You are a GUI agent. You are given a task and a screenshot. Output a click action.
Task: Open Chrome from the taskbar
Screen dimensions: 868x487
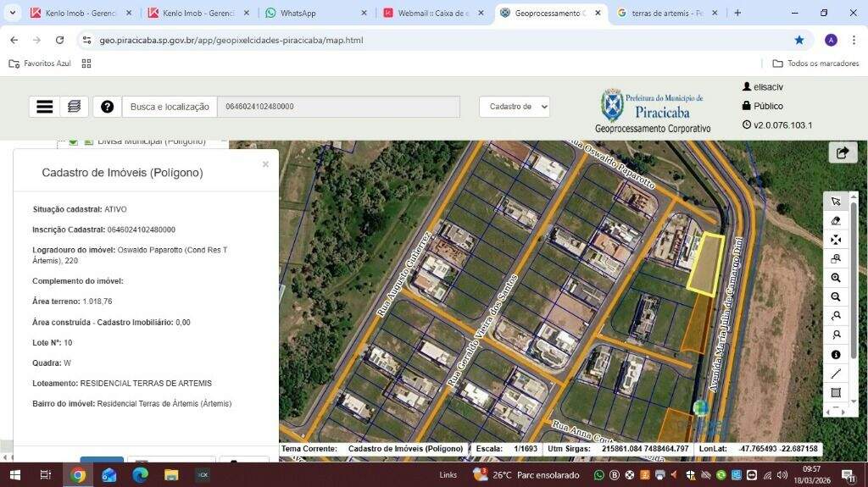78,475
